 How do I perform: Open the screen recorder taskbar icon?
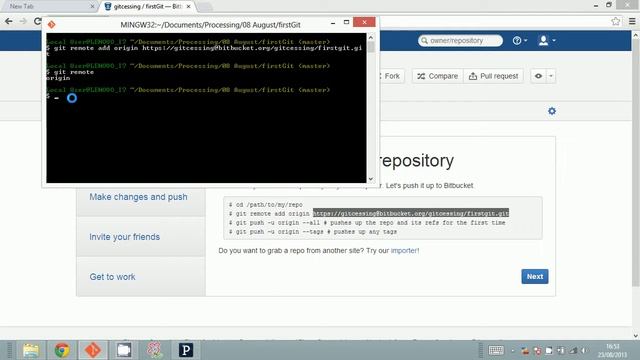pyautogui.click(x=124, y=350)
